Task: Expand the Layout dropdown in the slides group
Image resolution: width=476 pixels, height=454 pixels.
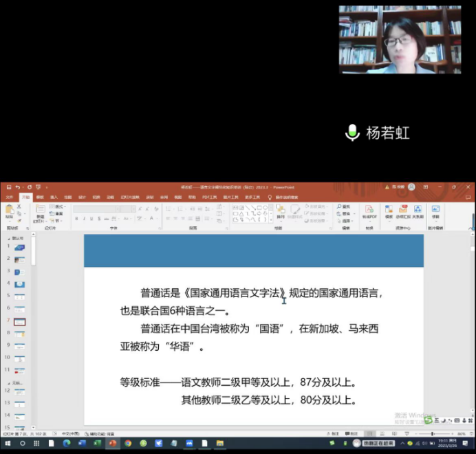Action: (58, 206)
